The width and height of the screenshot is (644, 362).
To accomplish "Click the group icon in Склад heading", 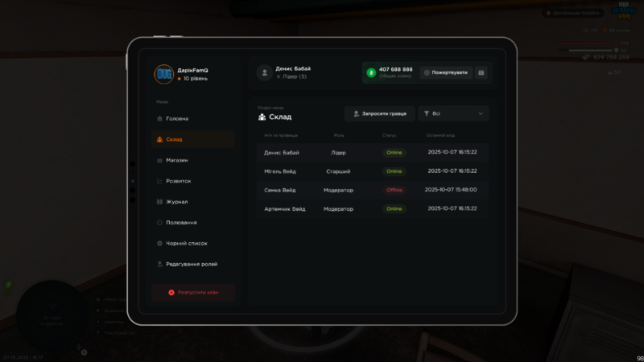I will coord(262,117).
